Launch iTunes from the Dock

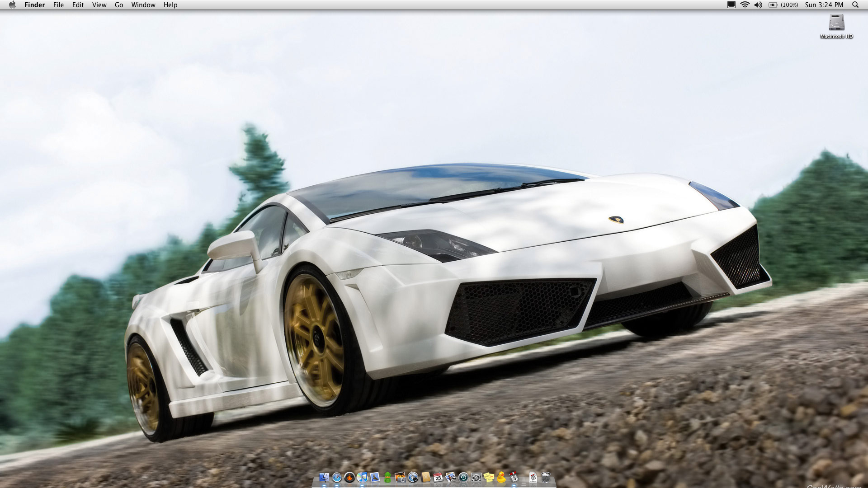point(362,477)
